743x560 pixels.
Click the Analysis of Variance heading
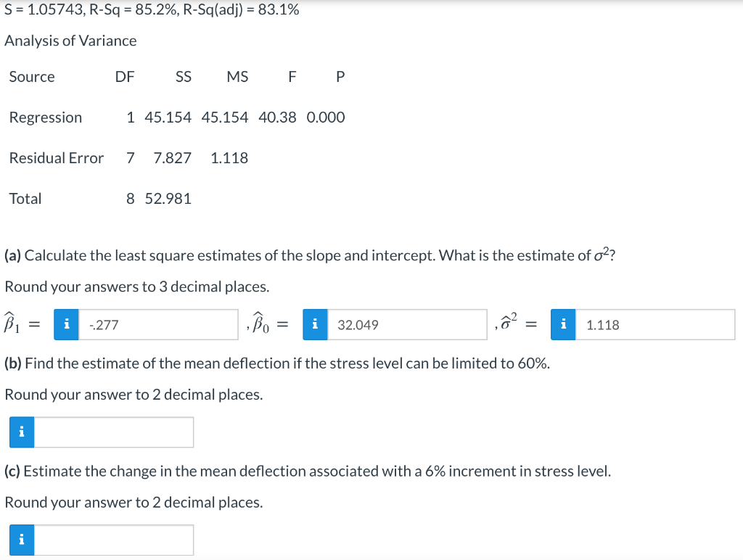tap(70, 41)
